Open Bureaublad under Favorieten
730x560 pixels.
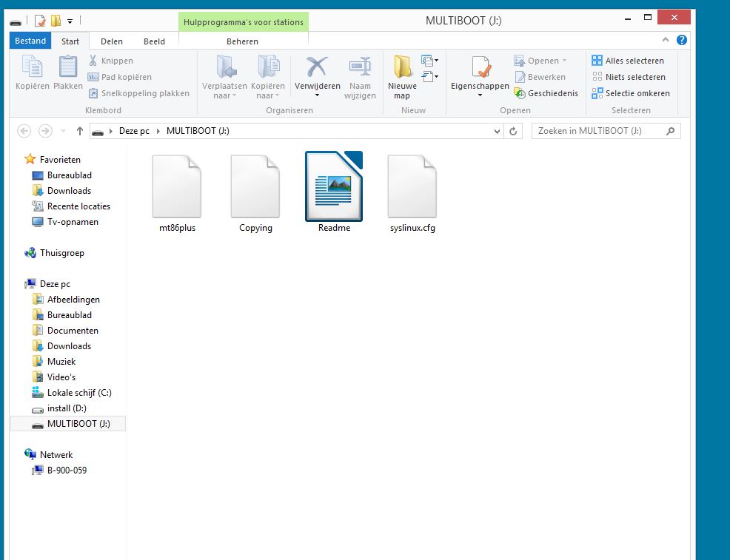click(62, 175)
